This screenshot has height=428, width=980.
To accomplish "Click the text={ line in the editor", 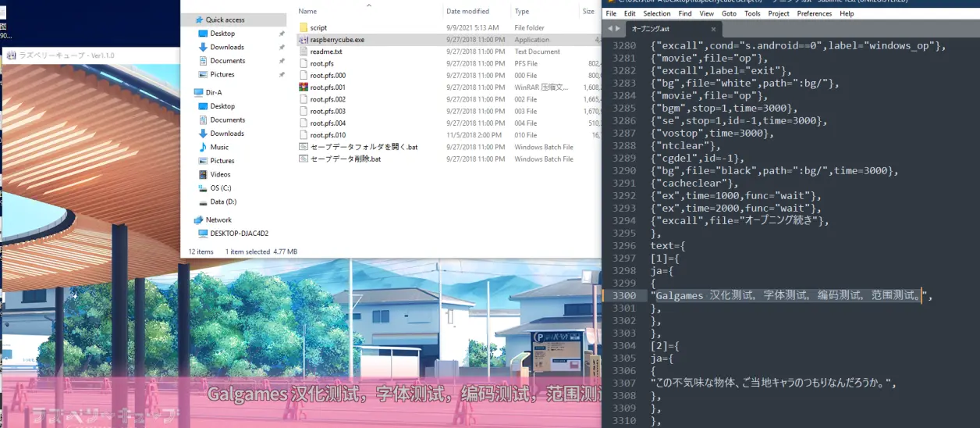I will pyautogui.click(x=668, y=246).
